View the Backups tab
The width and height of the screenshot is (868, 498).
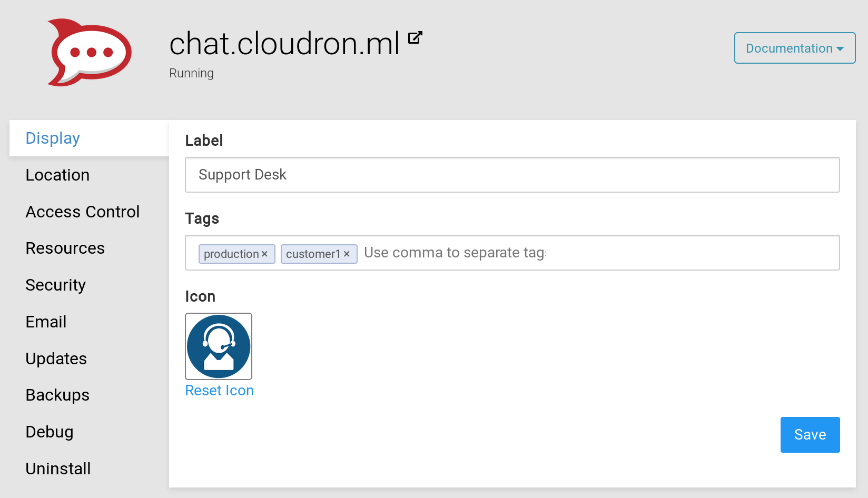(57, 395)
